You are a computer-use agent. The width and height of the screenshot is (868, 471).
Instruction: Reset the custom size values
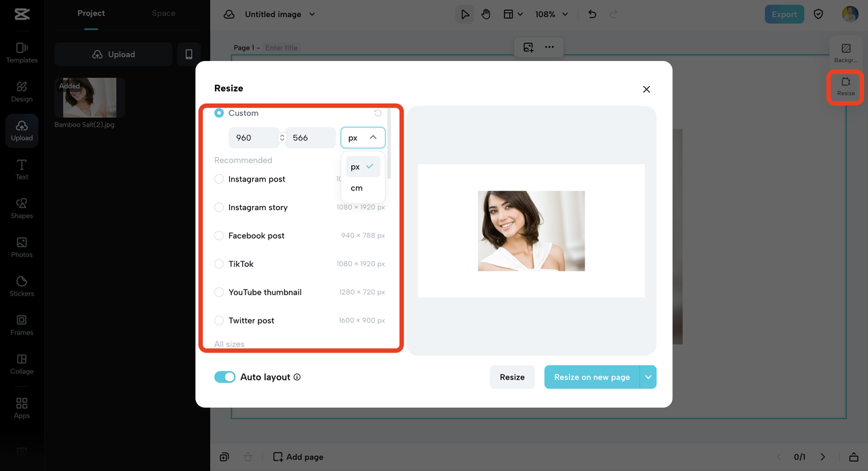[x=378, y=113]
